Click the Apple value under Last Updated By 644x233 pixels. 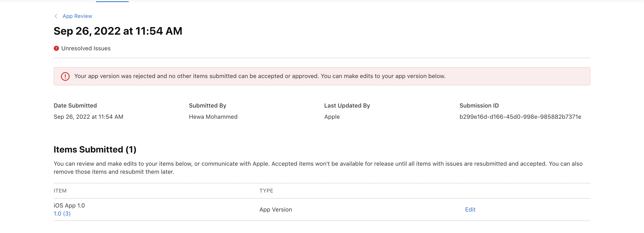pos(332,117)
